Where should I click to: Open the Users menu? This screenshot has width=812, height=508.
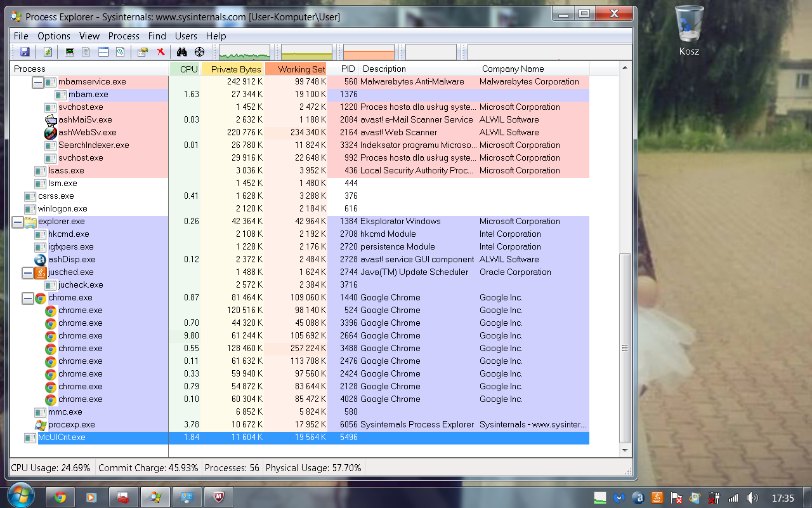186,36
